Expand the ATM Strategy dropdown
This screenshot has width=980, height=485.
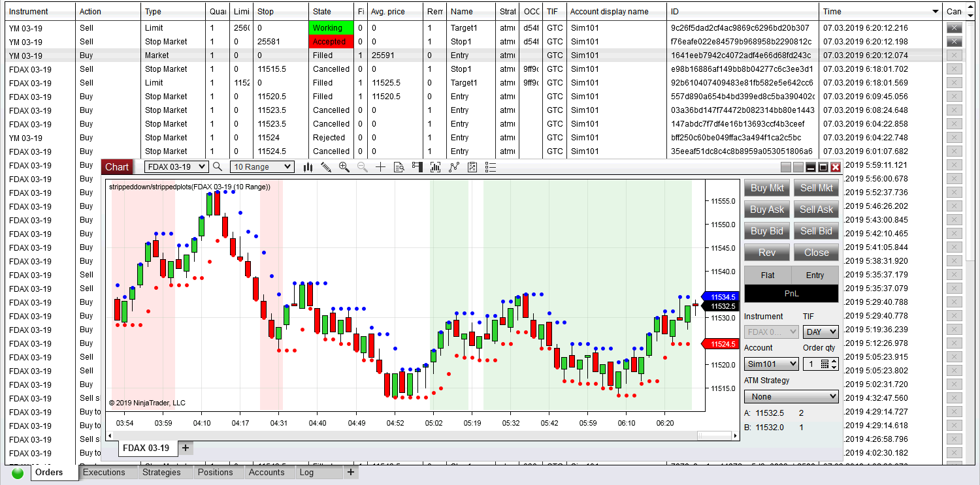791,396
